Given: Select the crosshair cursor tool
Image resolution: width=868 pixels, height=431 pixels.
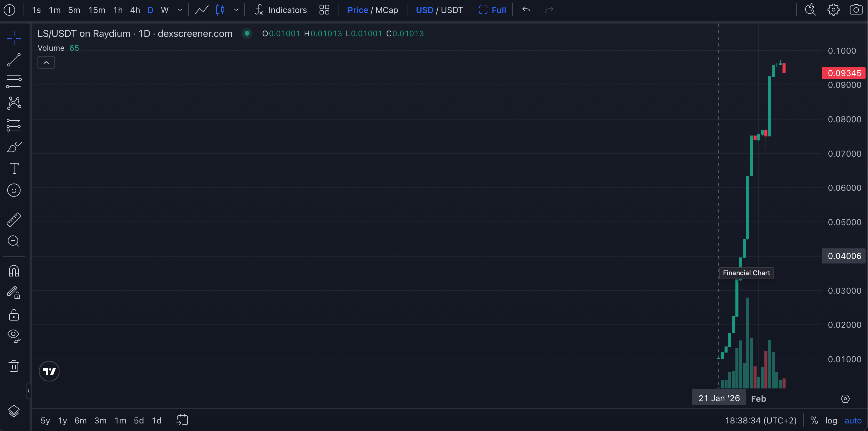Looking at the screenshot, I should 14,38.
